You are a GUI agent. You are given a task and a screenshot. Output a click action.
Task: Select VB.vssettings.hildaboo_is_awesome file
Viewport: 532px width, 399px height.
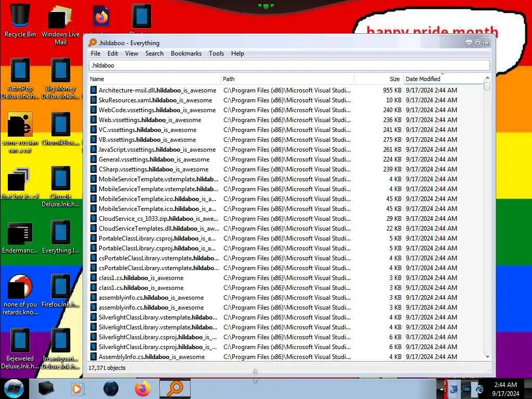(x=147, y=139)
